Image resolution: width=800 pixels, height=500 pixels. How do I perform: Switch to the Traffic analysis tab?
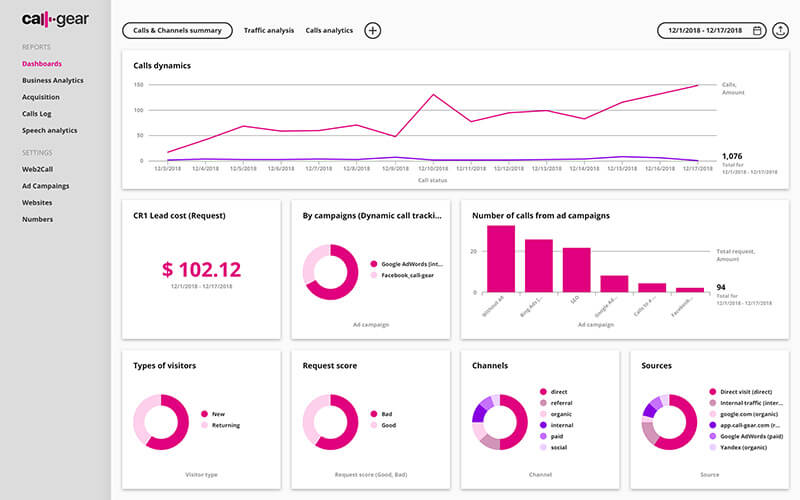[x=269, y=31]
